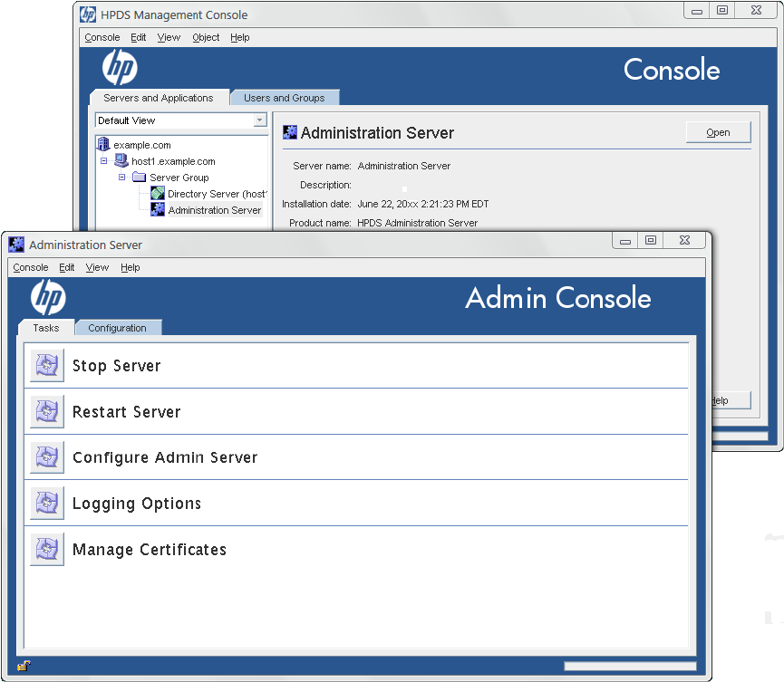The height and width of the screenshot is (682, 784).
Task: Open View menu in HPDS Management Console
Action: [169, 37]
